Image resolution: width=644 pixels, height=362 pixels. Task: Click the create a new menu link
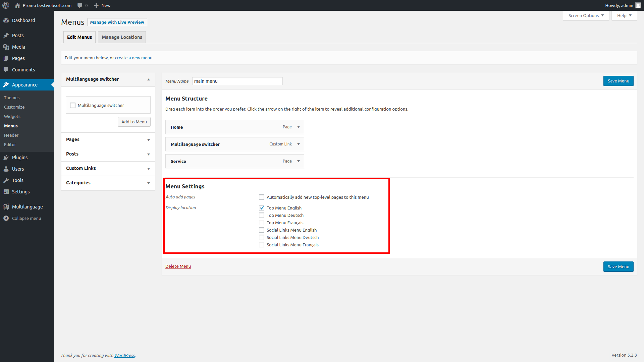point(133,57)
